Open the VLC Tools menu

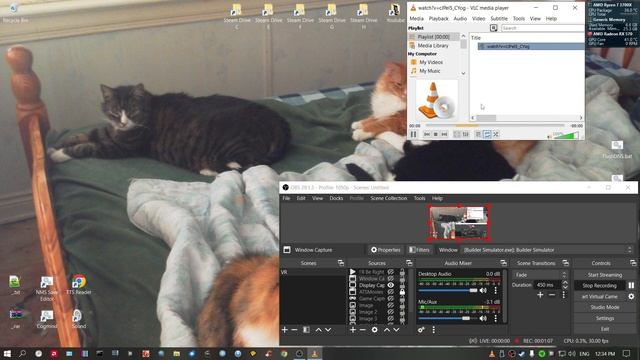point(519,18)
